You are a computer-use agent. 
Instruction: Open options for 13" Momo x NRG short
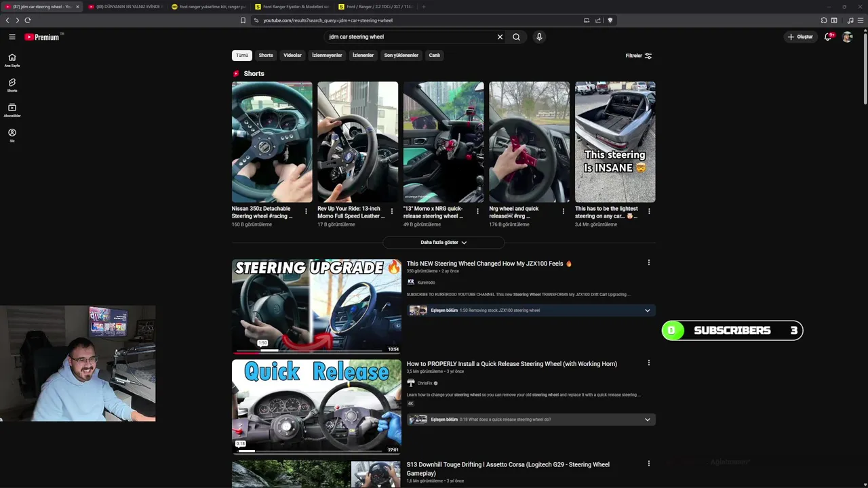477,211
